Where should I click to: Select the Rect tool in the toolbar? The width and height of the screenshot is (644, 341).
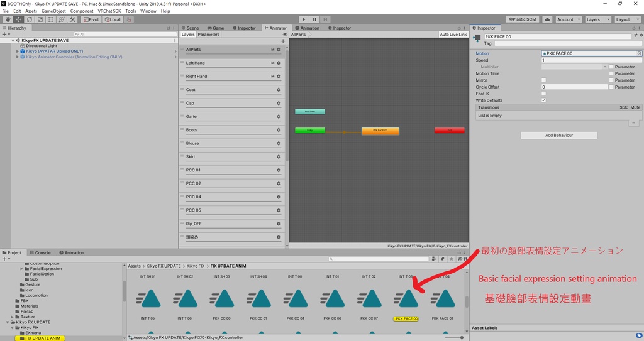tap(51, 19)
